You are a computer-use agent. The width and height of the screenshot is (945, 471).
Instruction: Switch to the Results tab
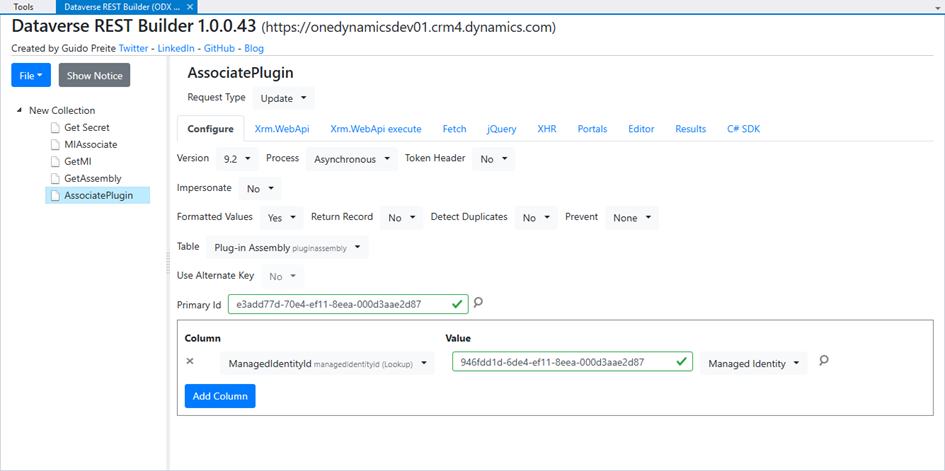click(691, 129)
